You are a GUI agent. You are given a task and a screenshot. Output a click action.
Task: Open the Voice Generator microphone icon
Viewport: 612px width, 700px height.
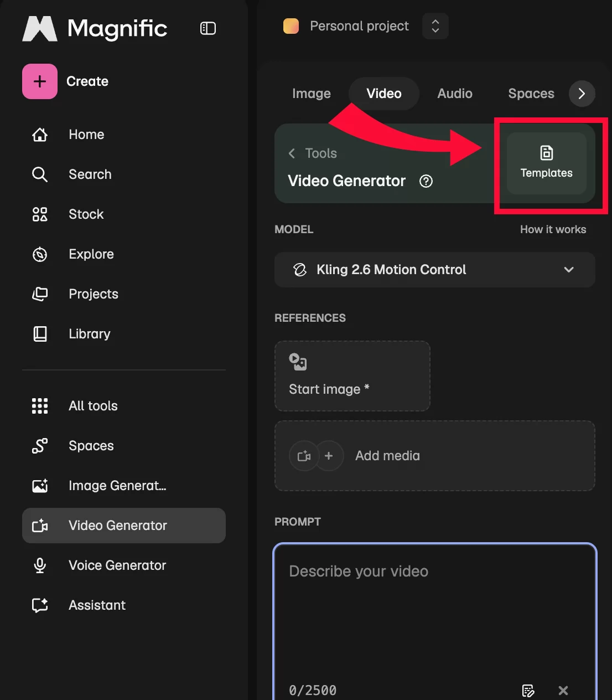40,565
